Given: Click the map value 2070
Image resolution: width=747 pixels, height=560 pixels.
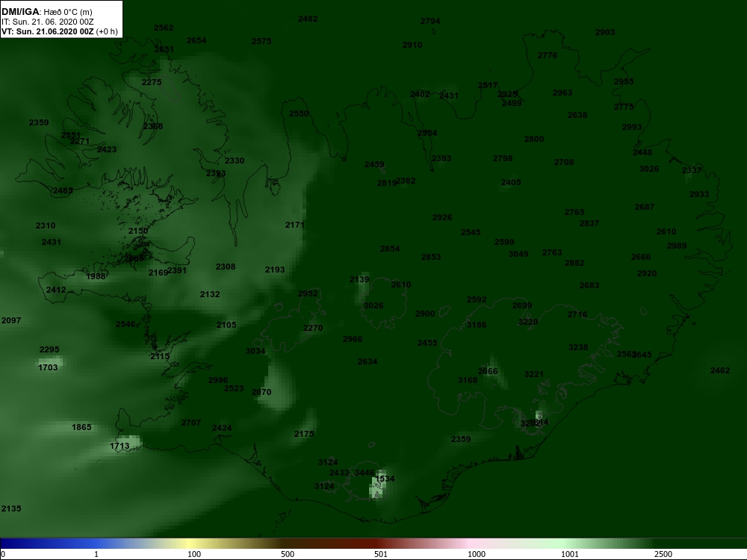Looking at the screenshot, I should [x=261, y=393].
